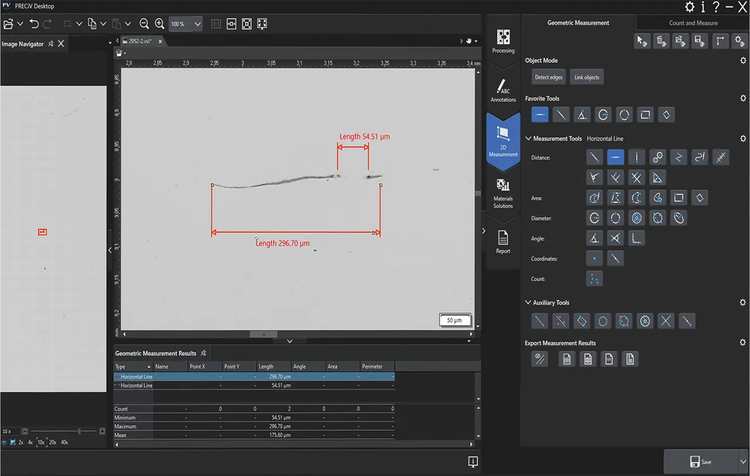The width and height of the screenshot is (750, 476).
Task: Select the 2952-2.vsi image tab
Action: click(x=142, y=40)
